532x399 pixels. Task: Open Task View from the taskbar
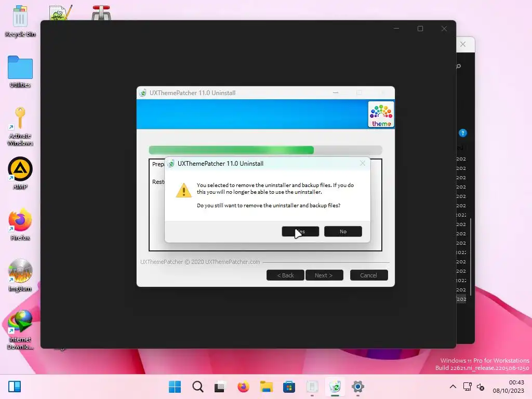pos(220,387)
